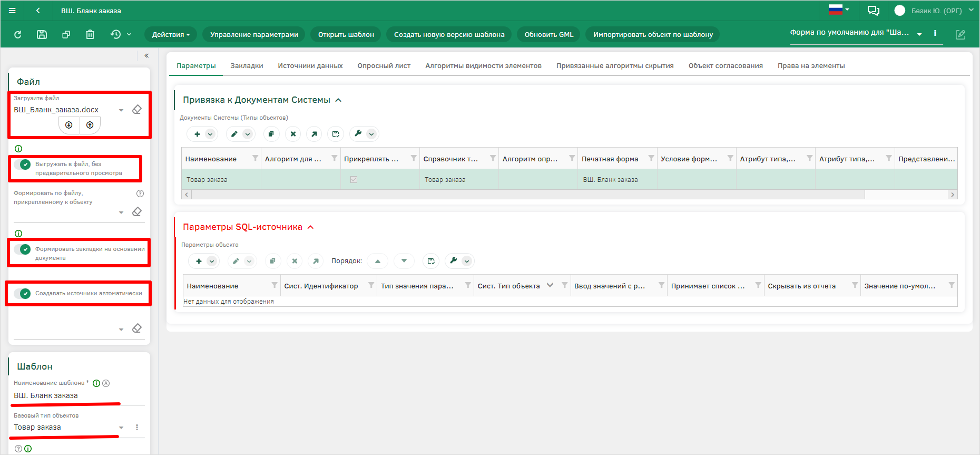This screenshot has height=455, width=980.
Task: Click the horizontal scrollbar of Документы Системы table
Action: click(x=528, y=195)
